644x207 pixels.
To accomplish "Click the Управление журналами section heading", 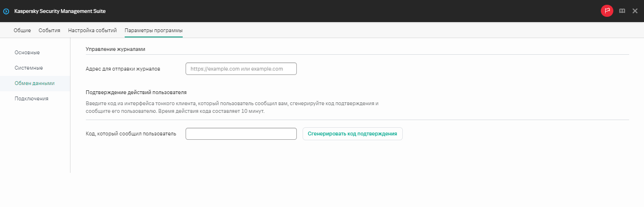I will click(x=115, y=49).
